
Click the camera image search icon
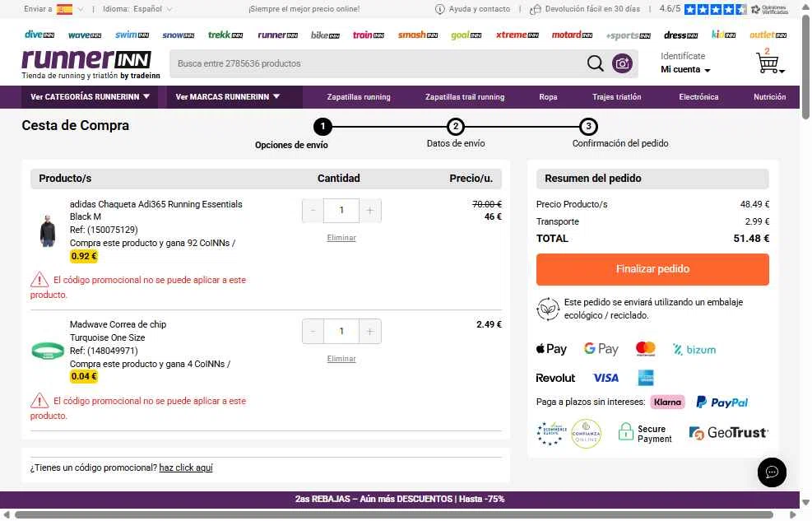(622, 63)
